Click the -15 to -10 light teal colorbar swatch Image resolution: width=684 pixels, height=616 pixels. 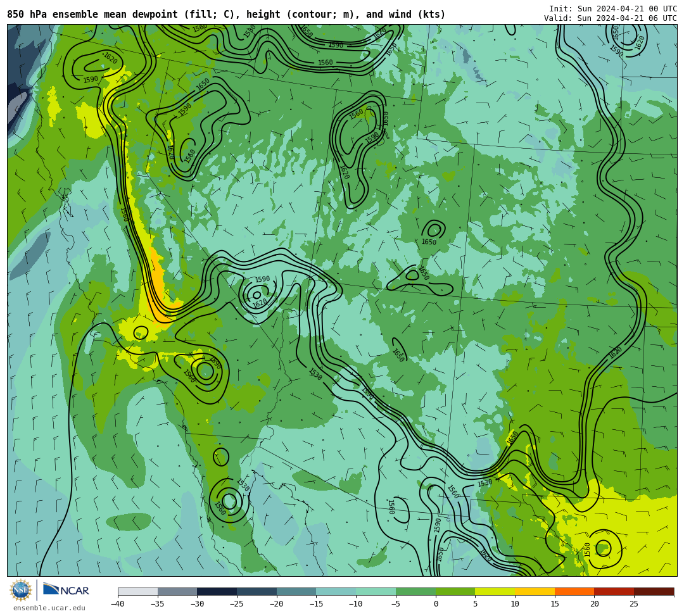(336, 591)
